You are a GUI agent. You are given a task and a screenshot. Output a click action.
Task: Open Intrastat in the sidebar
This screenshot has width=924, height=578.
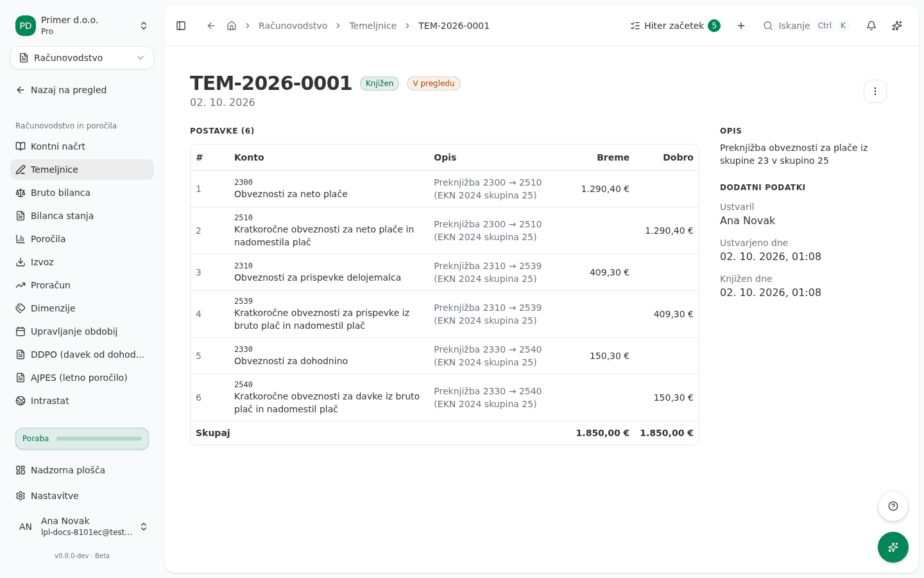coord(82,401)
